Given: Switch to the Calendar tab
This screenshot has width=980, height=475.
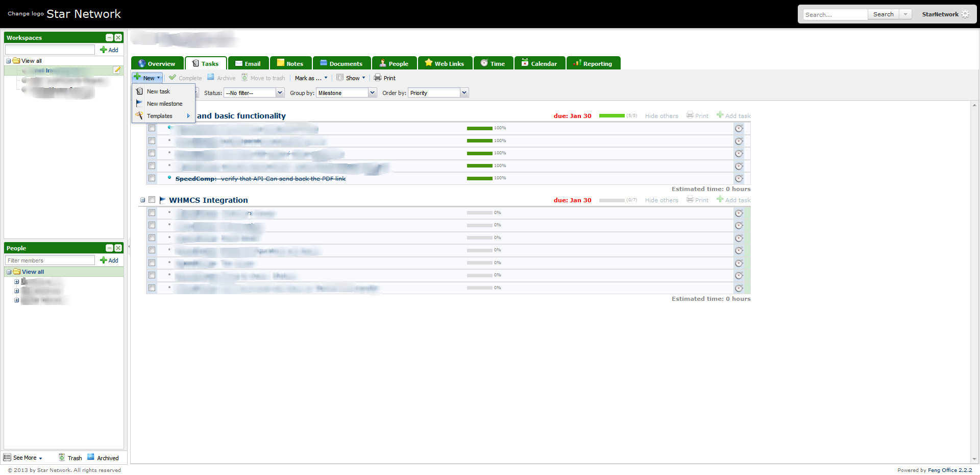Looking at the screenshot, I should [540, 63].
